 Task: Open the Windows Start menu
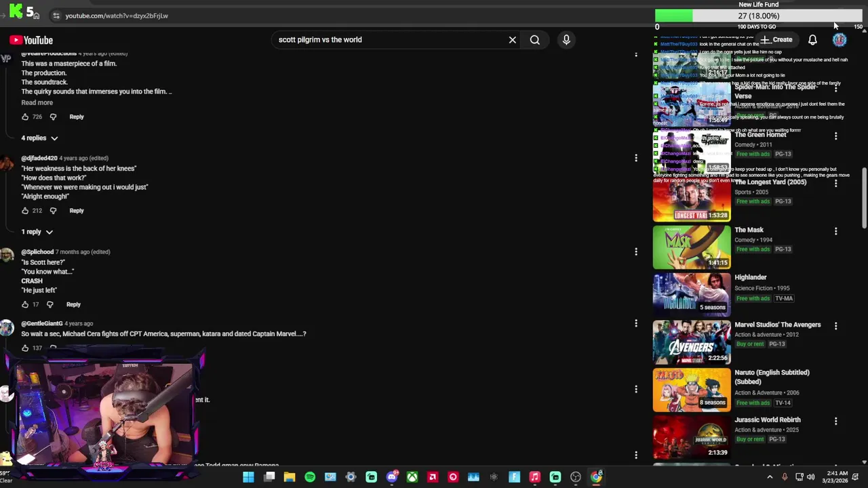tap(248, 477)
